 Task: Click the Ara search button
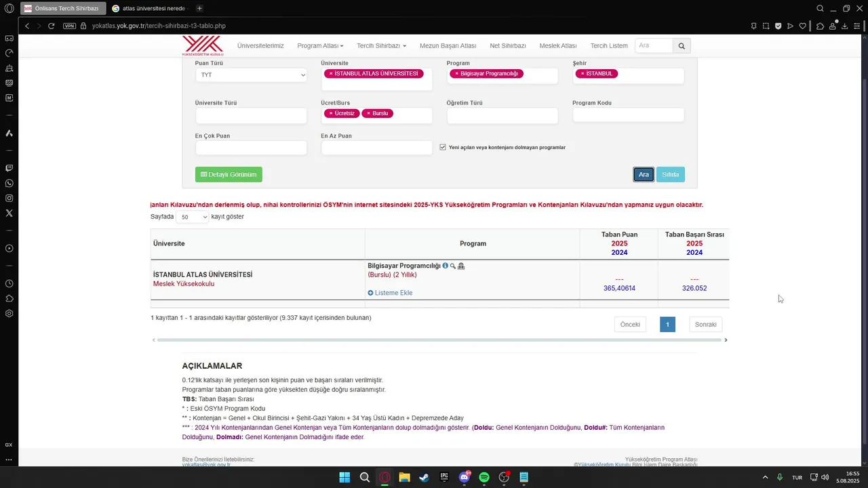(644, 174)
